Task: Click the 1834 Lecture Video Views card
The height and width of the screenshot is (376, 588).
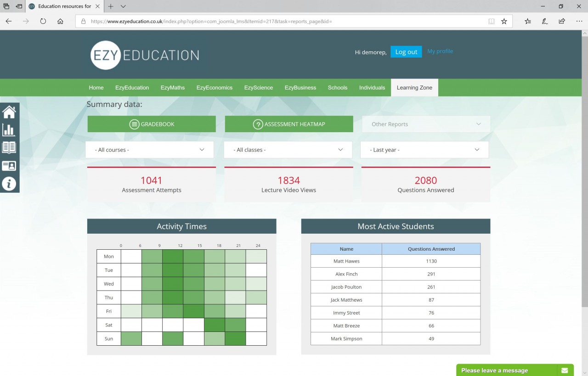Action: click(288, 185)
